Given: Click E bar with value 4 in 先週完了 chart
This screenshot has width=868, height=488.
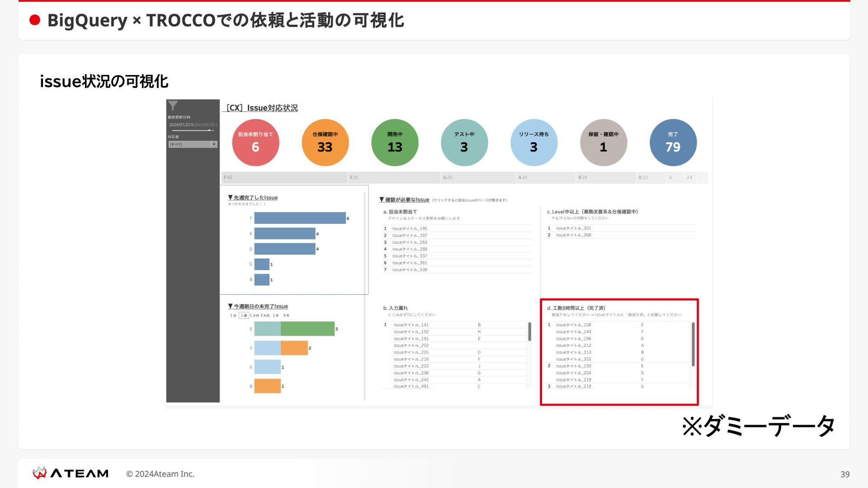Looking at the screenshot, I should coord(285,234).
